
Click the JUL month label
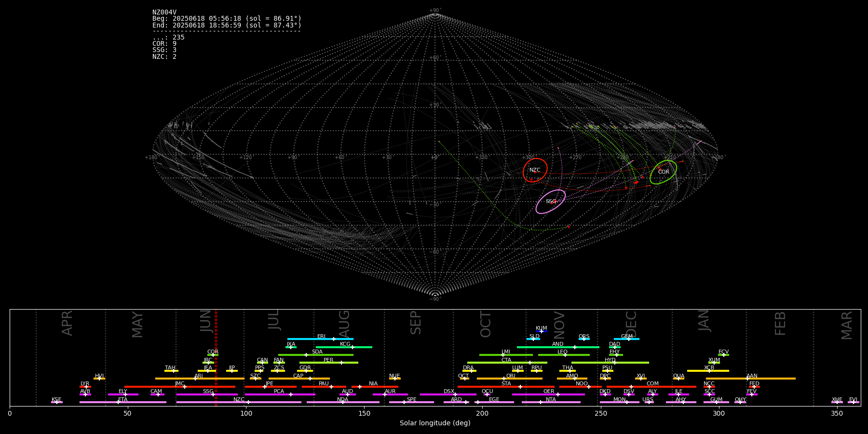[x=273, y=320]
